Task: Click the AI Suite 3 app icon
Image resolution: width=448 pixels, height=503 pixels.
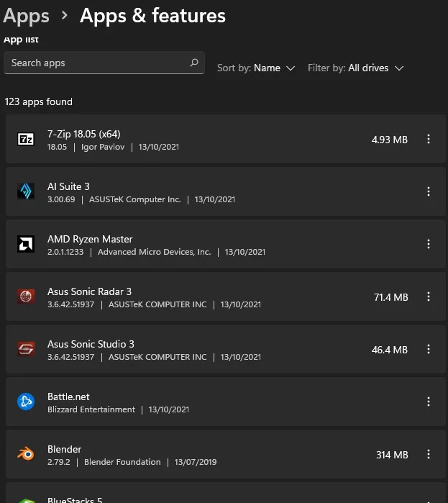Action: pos(26,191)
